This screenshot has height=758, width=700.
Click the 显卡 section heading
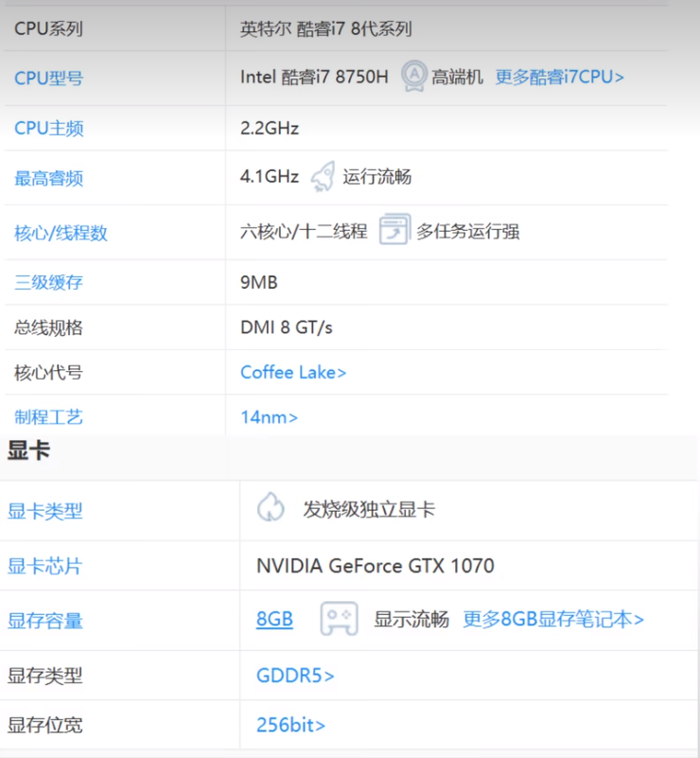[29, 451]
